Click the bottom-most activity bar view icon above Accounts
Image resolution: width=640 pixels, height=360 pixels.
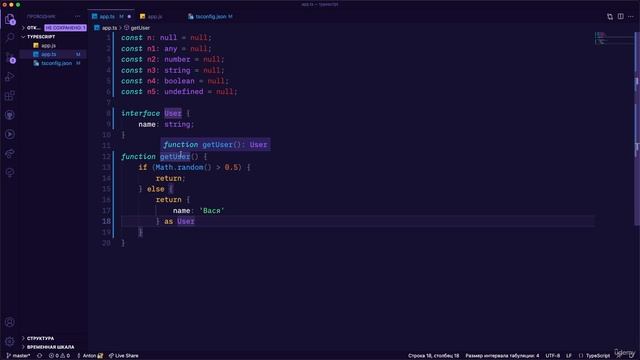pos(10,173)
